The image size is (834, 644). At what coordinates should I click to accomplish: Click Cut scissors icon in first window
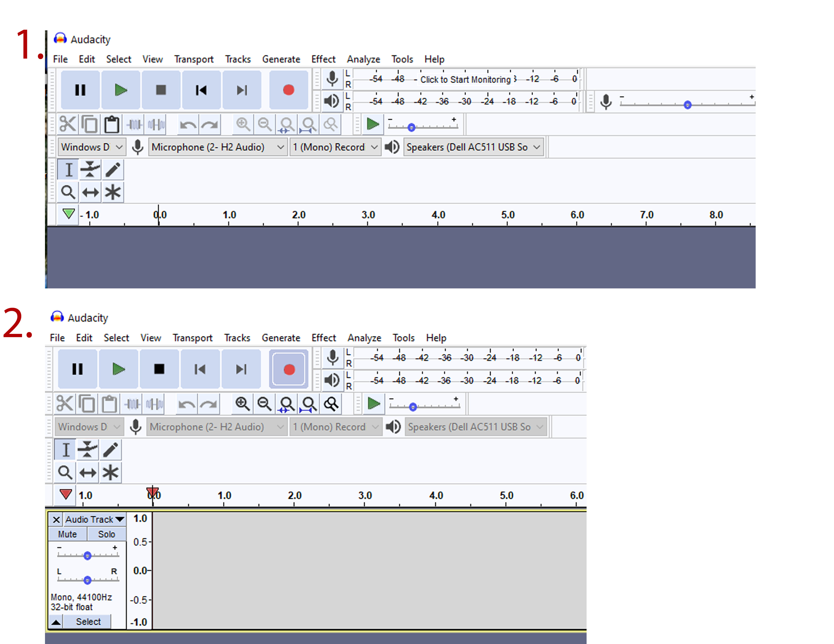(67, 124)
